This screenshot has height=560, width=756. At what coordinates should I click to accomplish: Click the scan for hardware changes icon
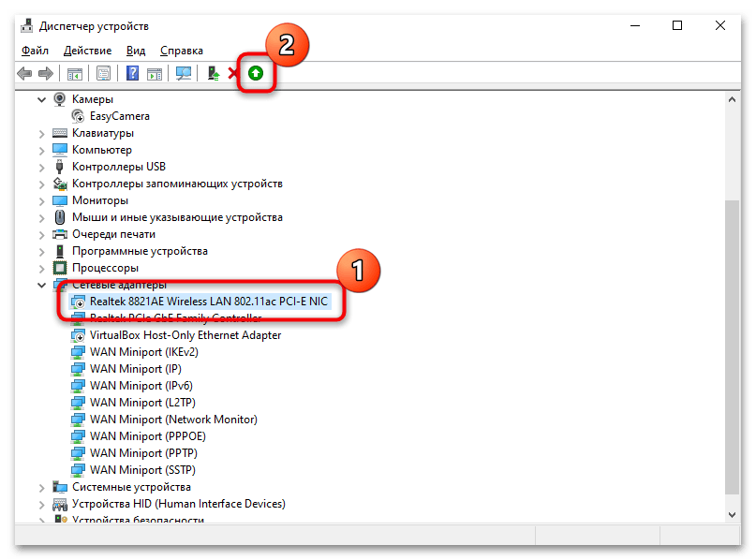point(184,73)
